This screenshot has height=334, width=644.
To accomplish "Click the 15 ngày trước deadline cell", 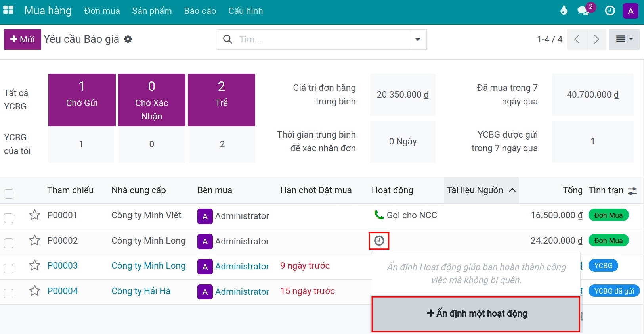I will tap(308, 291).
